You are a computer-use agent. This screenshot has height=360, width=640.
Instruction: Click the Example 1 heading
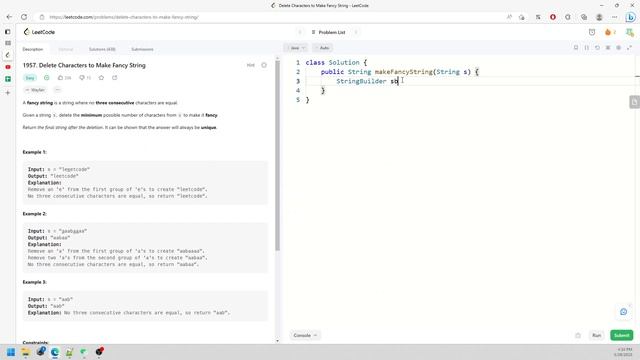[x=35, y=152]
